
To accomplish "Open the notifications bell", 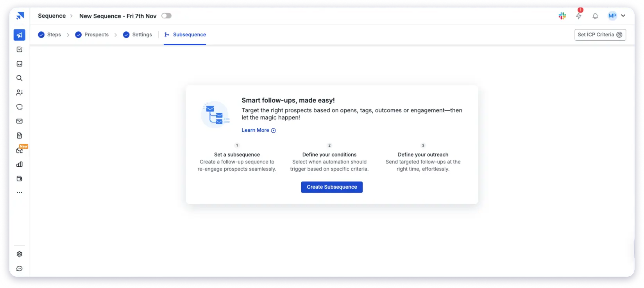I will (595, 16).
